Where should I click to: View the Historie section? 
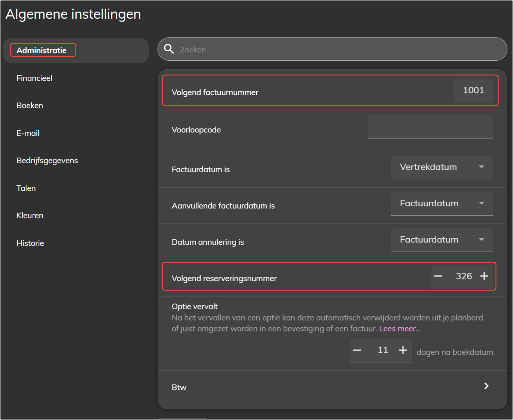tap(30, 243)
